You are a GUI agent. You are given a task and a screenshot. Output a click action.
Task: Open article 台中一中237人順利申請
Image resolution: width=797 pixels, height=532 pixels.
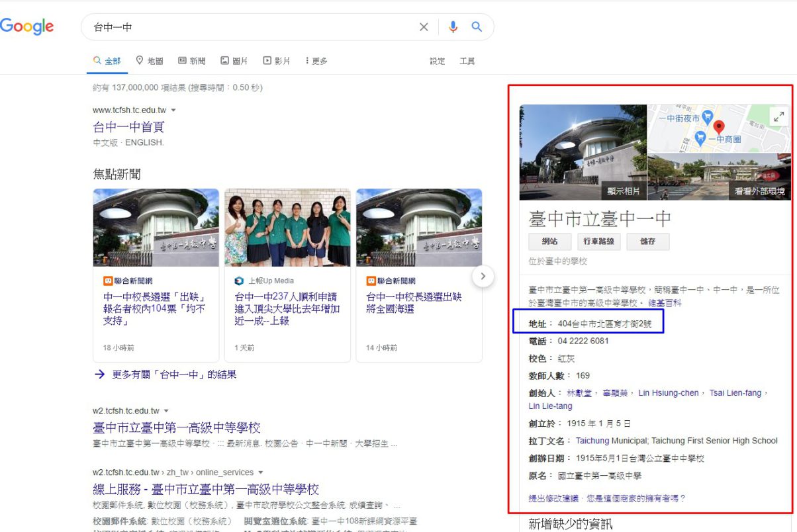click(x=287, y=308)
